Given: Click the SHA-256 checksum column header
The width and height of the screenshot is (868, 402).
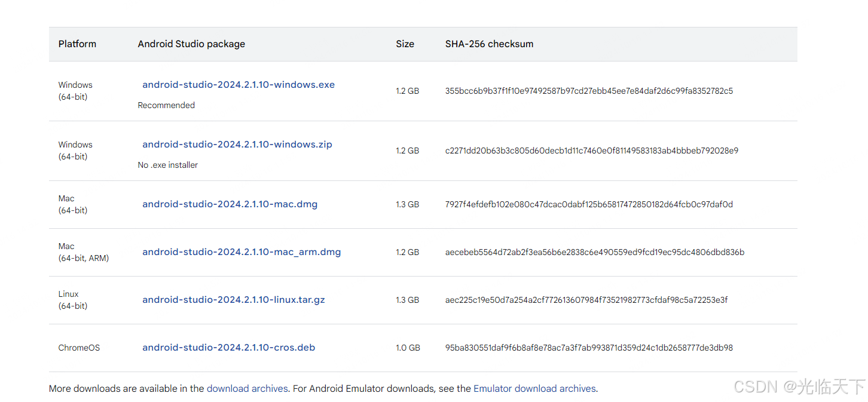Looking at the screenshot, I should (490, 44).
